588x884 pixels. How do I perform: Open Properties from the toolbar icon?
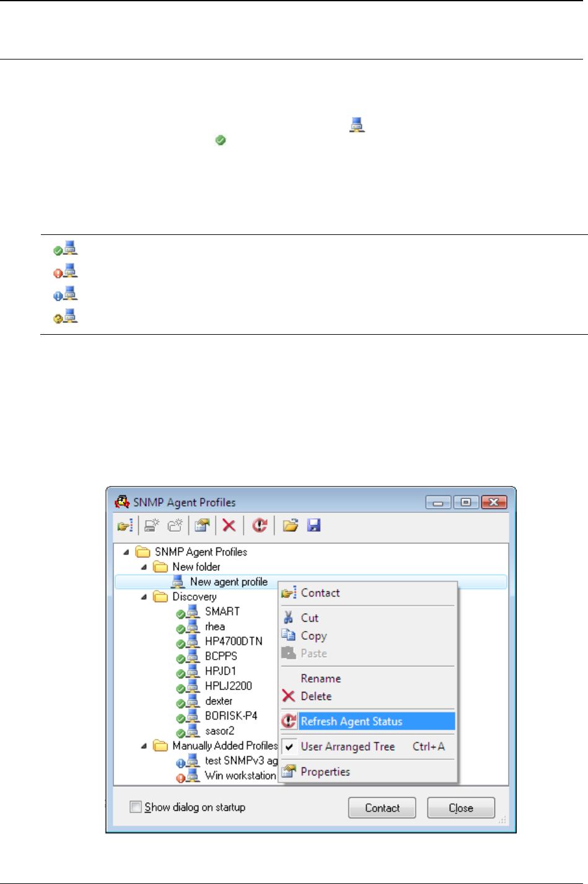tap(202, 526)
